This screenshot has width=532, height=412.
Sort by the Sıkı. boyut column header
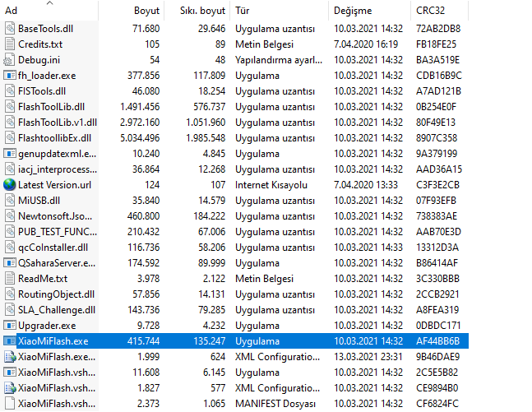point(197,10)
